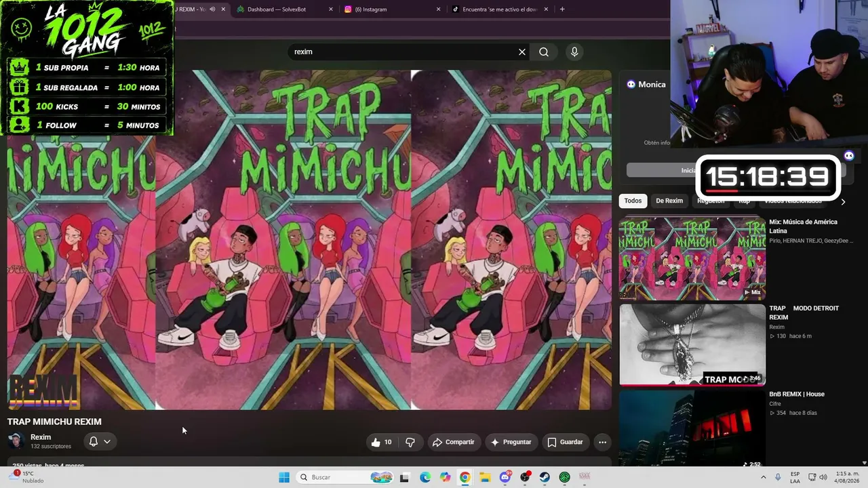868x488 pixels.
Task: Open Microsoft Edge from the taskbar
Action: (x=425, y=477)
